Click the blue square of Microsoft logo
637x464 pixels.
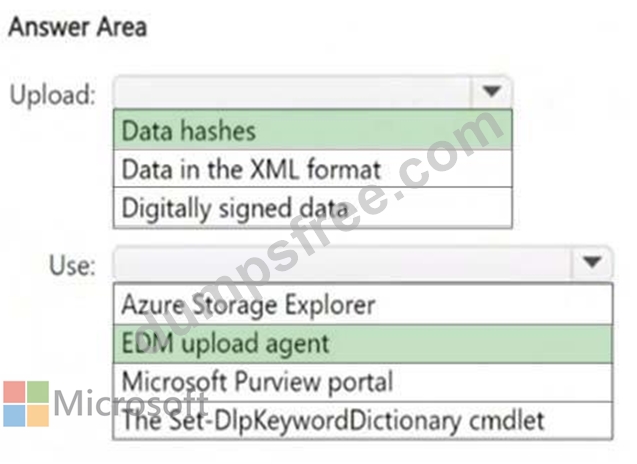point(14,415)
